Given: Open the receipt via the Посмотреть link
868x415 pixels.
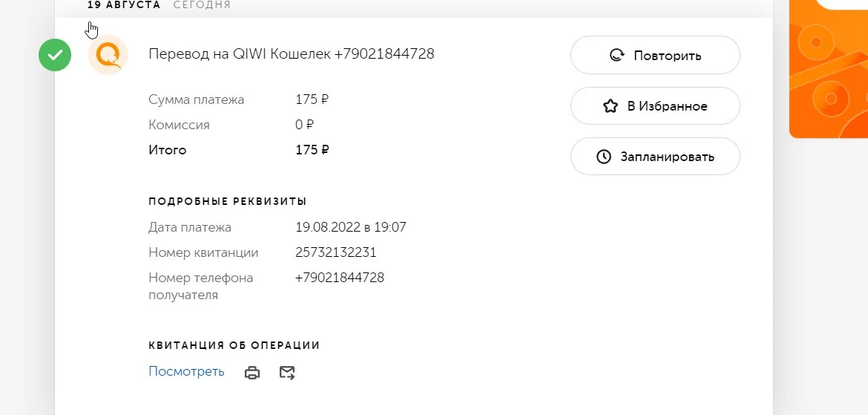Looking at the screenshot, I should click(186, 371).
